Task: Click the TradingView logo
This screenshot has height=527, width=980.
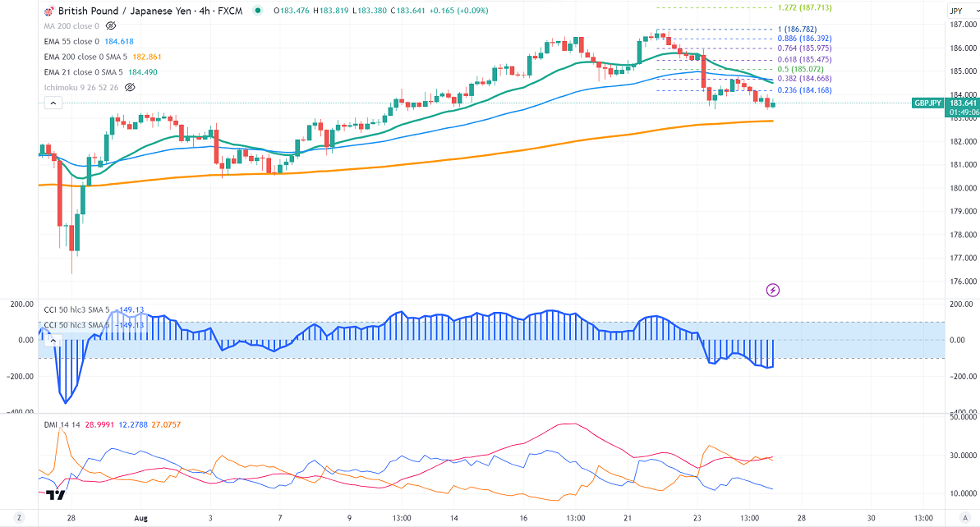Action: [56, 495]
